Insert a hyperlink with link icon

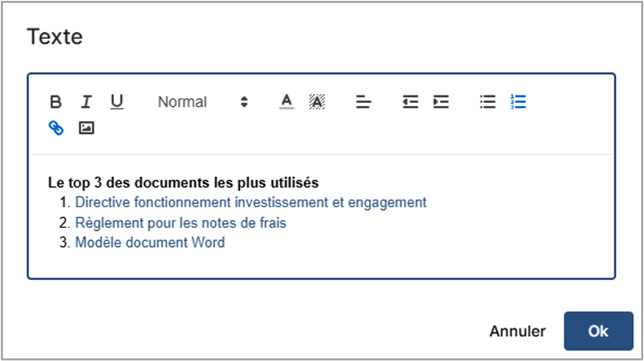(x=56, y=128)
